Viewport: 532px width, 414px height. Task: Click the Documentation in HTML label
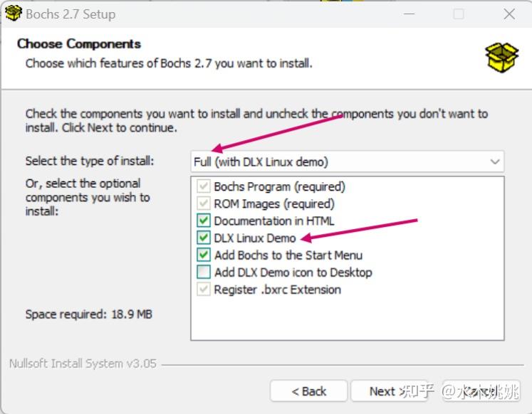pos(273,221)
